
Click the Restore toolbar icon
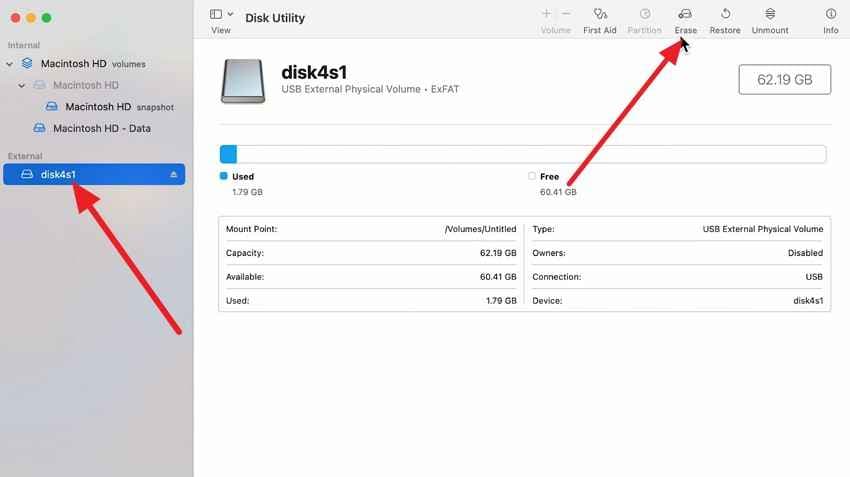pos(725,14)
